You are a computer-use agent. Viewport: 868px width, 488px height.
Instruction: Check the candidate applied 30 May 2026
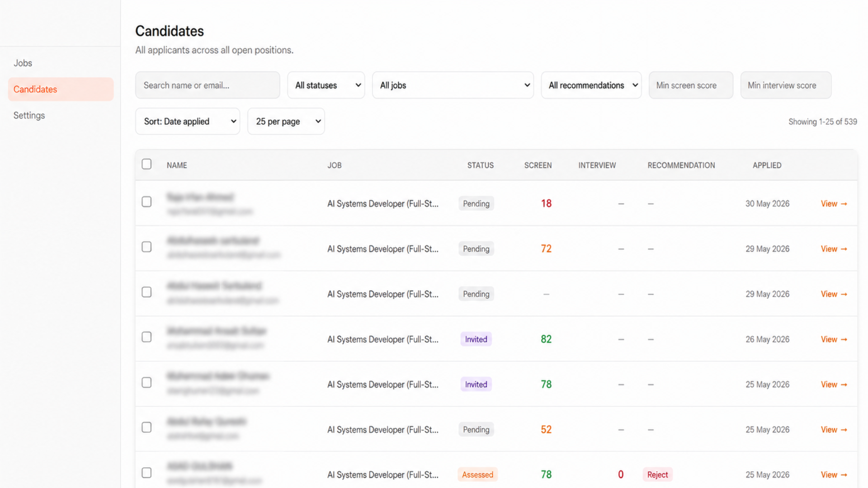(x=146, y=202)
